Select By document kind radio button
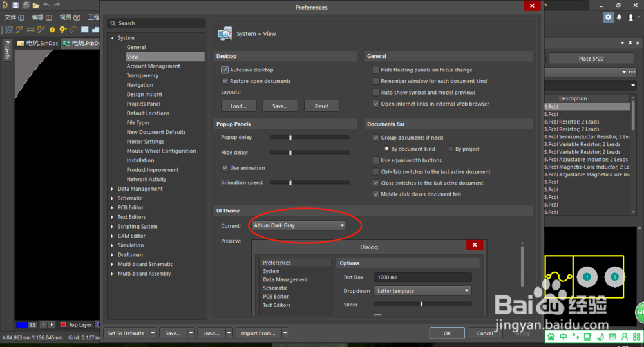 click(386, 149)
